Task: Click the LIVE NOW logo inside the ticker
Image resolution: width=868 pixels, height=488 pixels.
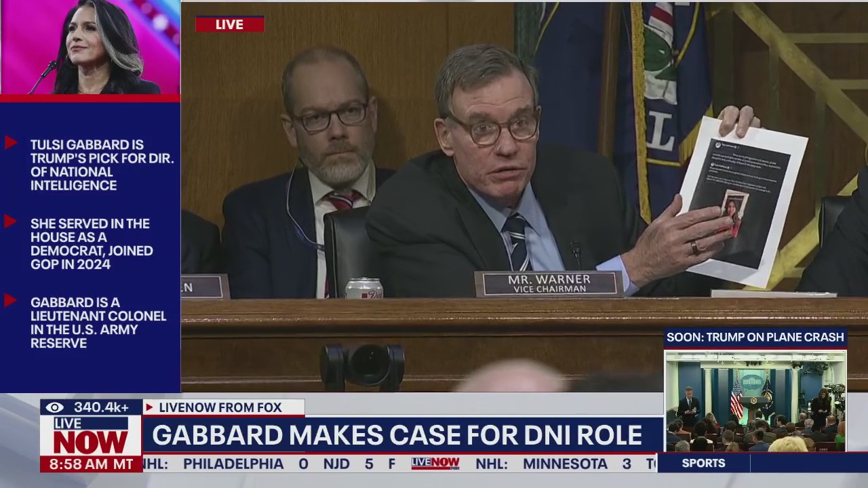Action: (435, 464)
